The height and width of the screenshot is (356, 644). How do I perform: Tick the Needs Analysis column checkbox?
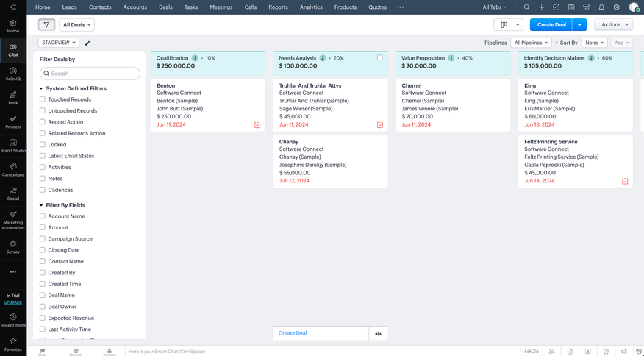[379, 58]
